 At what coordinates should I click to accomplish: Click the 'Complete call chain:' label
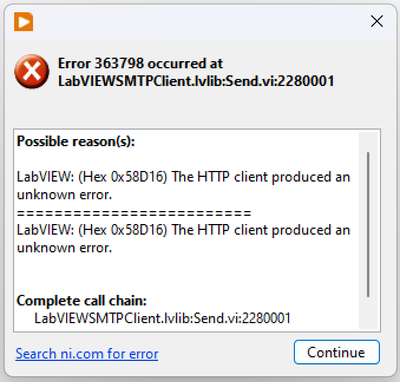click(82, 301)
